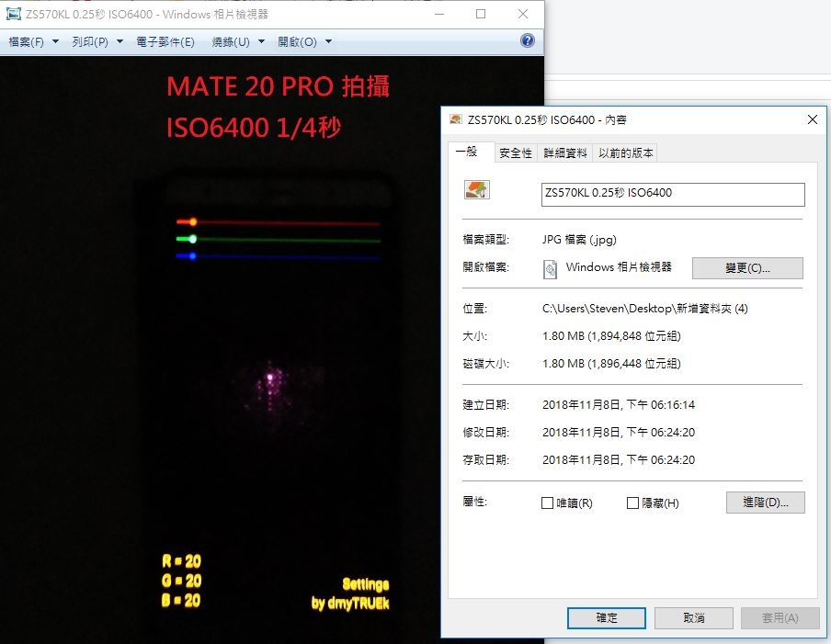Open the 進階(D)... advanced attributes button

pos(766,503)
